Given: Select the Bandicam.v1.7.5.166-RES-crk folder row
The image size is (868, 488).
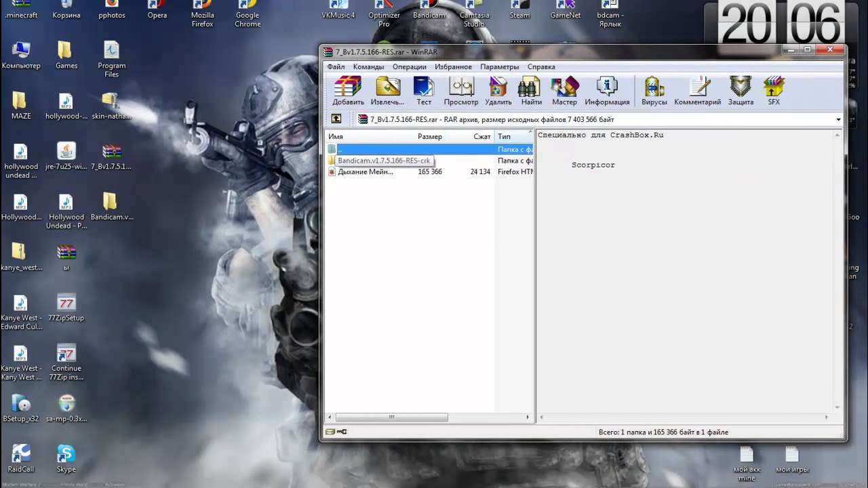Looking at the screenshot, I should pos(429,161).
